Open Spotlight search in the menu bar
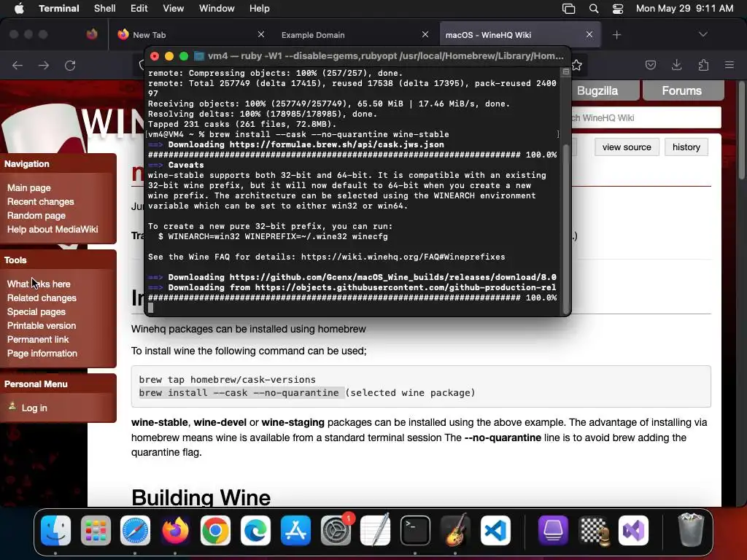This screenshot has height=560, width=747. click(594, 9)
